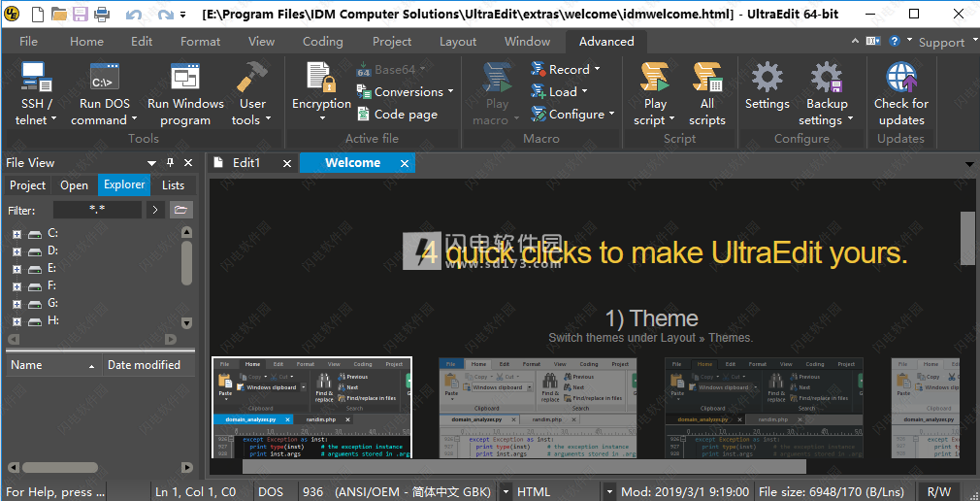Image resolution: width=980 pixels, height=501 pixels.
Task: Close the Edit1 tab
Action: [287, 163]
